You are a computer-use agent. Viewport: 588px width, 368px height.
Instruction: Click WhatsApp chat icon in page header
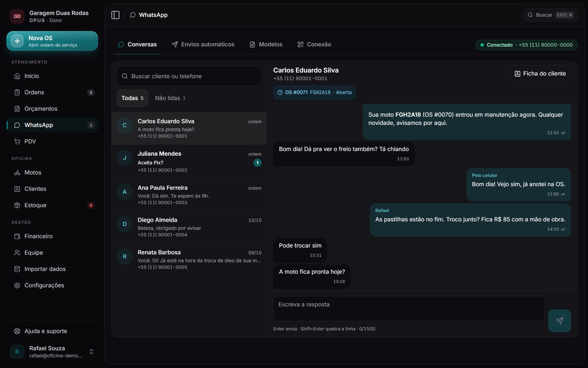pos(133,15)
